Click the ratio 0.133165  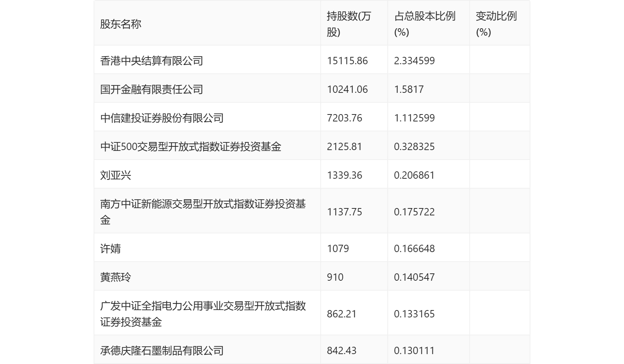[414, 314]
